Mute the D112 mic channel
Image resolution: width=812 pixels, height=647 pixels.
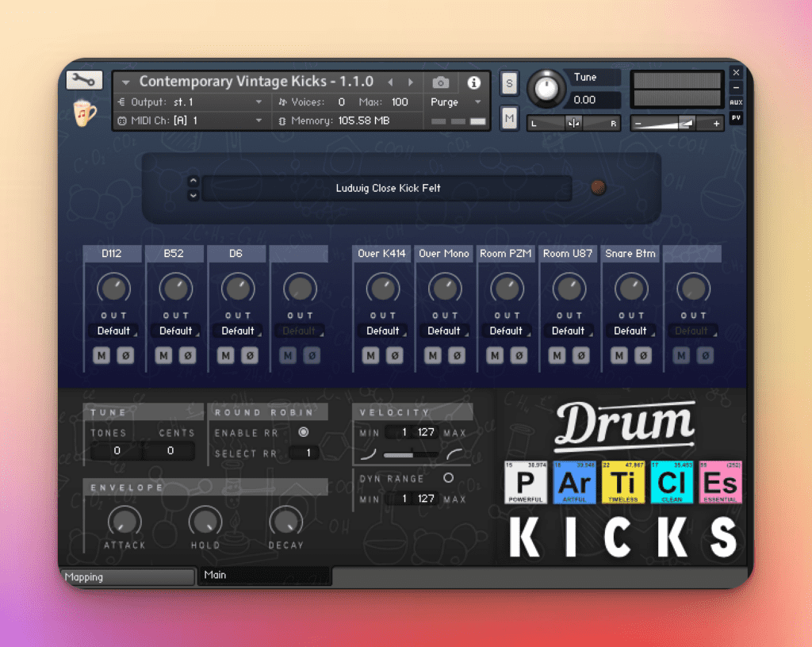coord(101,355)
